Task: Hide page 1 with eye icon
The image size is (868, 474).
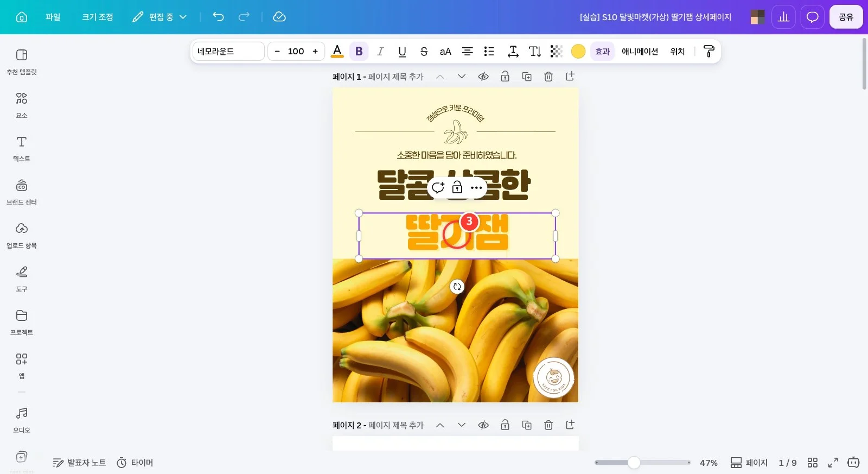Action: point(483,77)
